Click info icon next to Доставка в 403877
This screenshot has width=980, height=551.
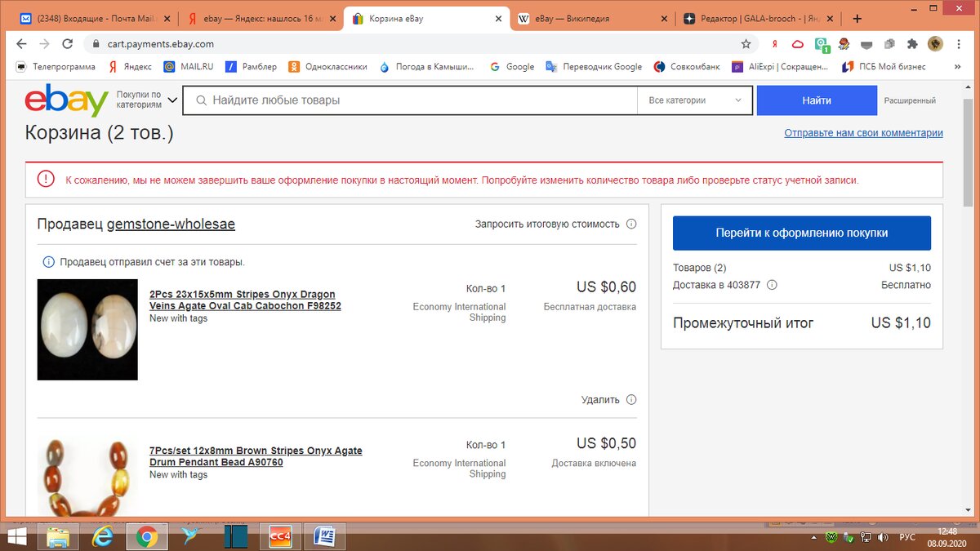coord(772,286)
